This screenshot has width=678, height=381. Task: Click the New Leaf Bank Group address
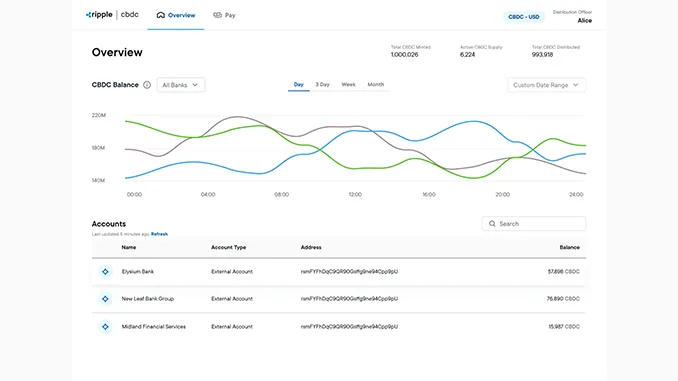tap(349, 299)
